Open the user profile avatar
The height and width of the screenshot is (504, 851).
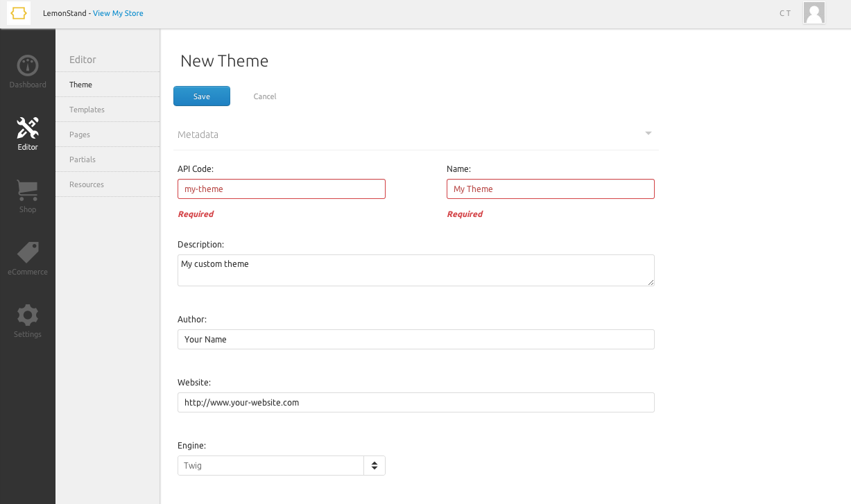[x=814, y=12]
